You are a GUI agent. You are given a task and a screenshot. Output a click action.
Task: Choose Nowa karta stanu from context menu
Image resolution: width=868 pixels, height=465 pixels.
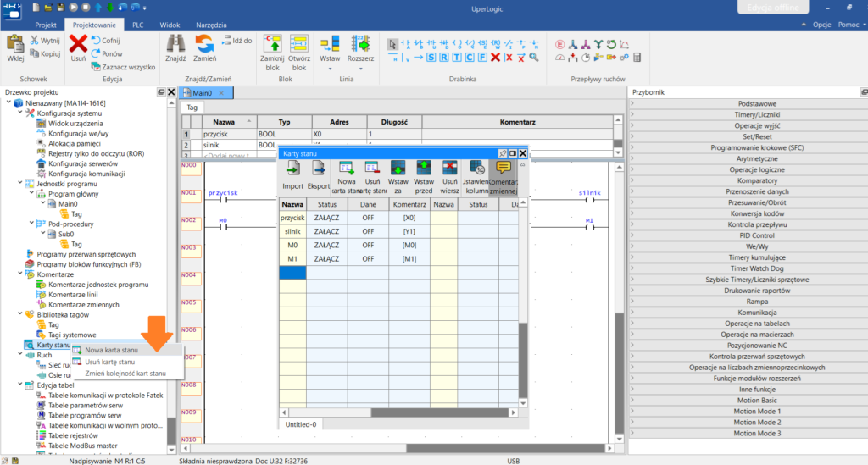pyautogui.click(x=126, y=350)
